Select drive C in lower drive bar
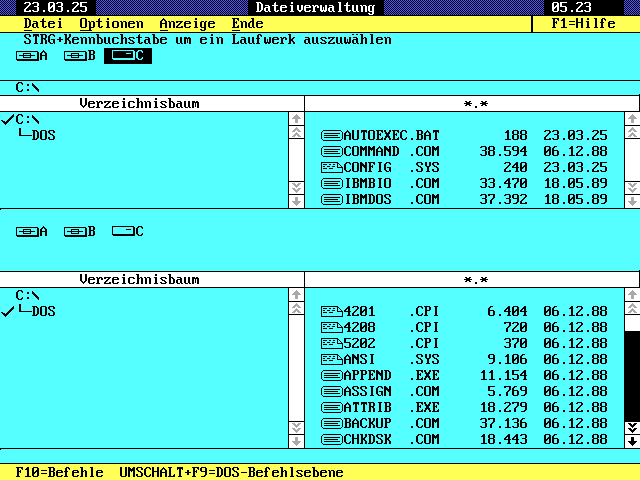The image size is (640, 480). [x=128, y=231]
